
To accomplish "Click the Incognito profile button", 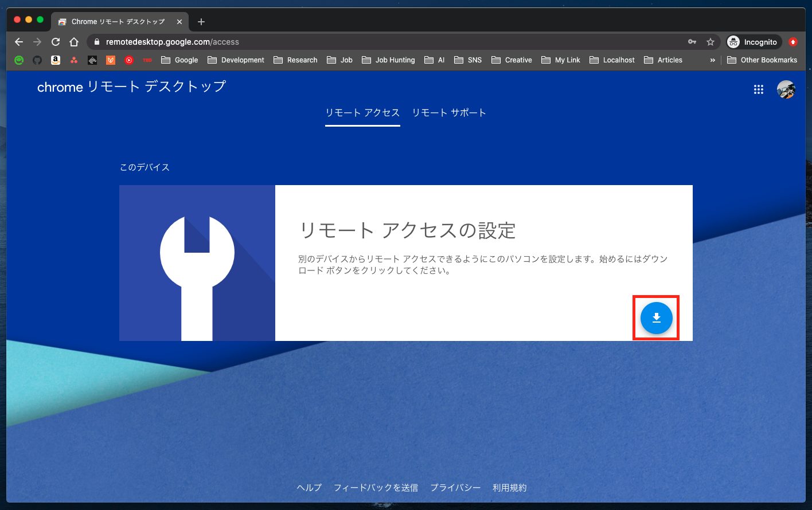I will (x=754, y=42).
